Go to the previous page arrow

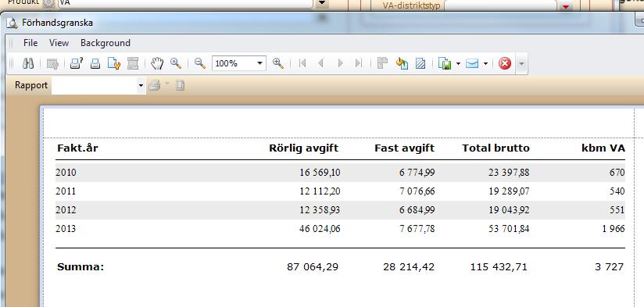[320, 63]
